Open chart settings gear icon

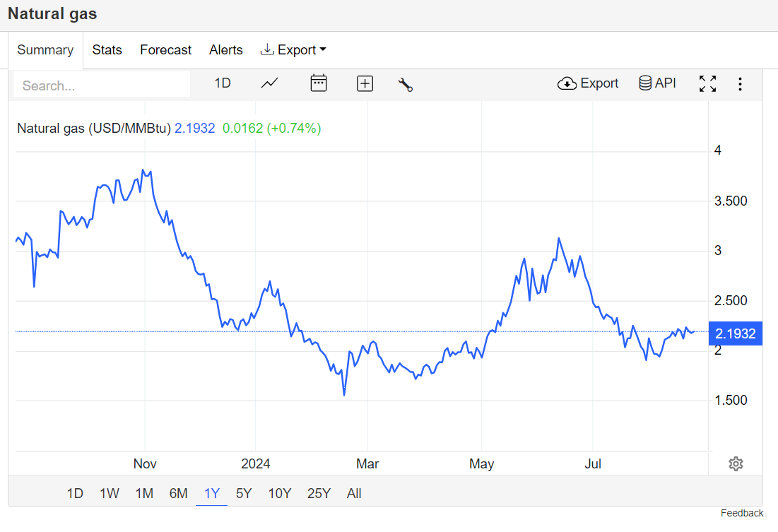point(736,463)
